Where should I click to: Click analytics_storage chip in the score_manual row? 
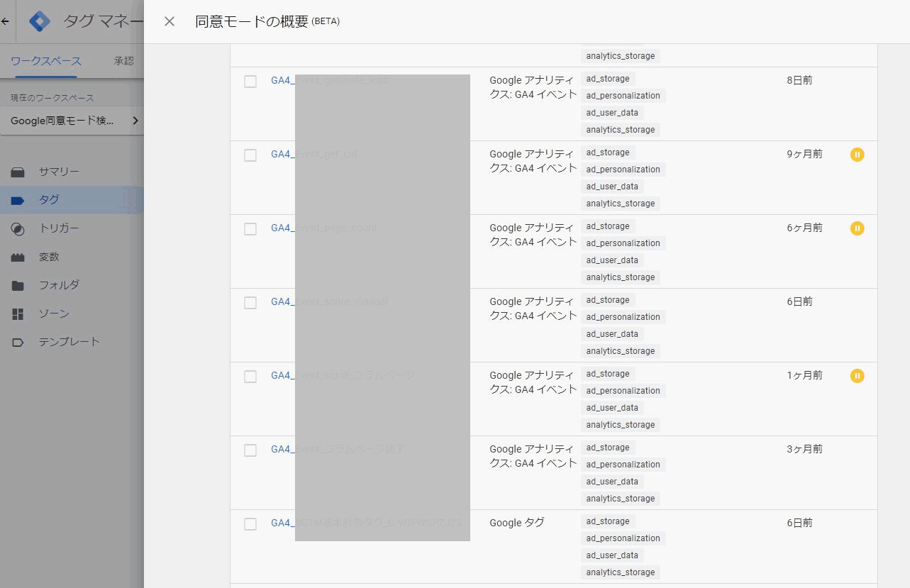(621, 351)
